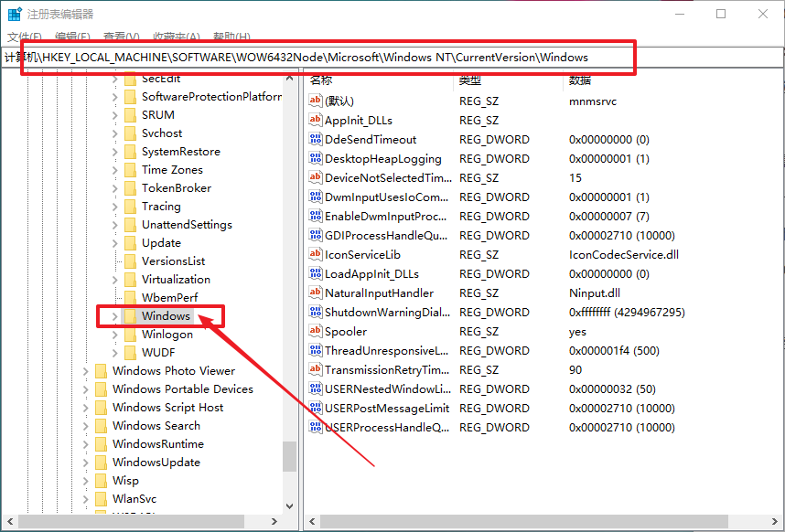Click the DesktopHeapLogging DWORD icon

click(316, 158)
